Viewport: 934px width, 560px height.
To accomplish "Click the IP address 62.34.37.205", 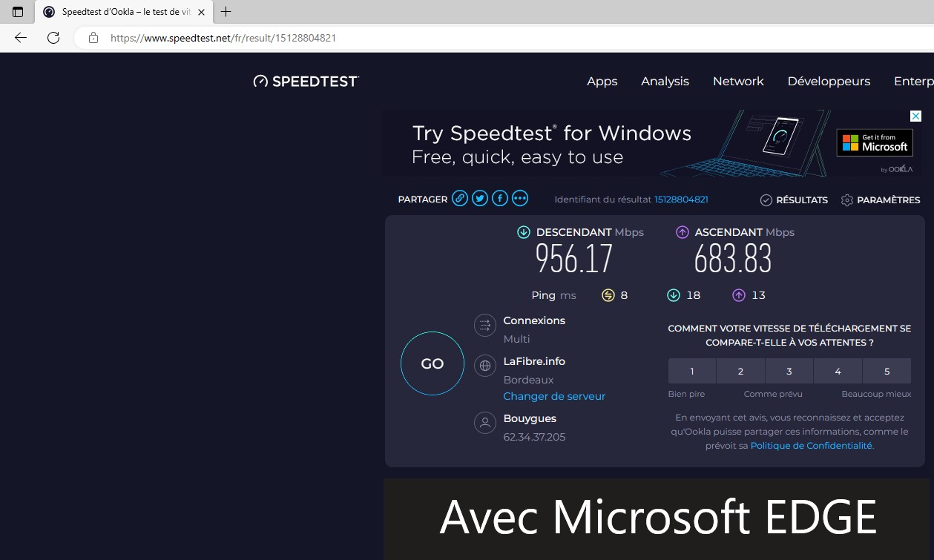I will pyautogui.click(x=534, y=437).
